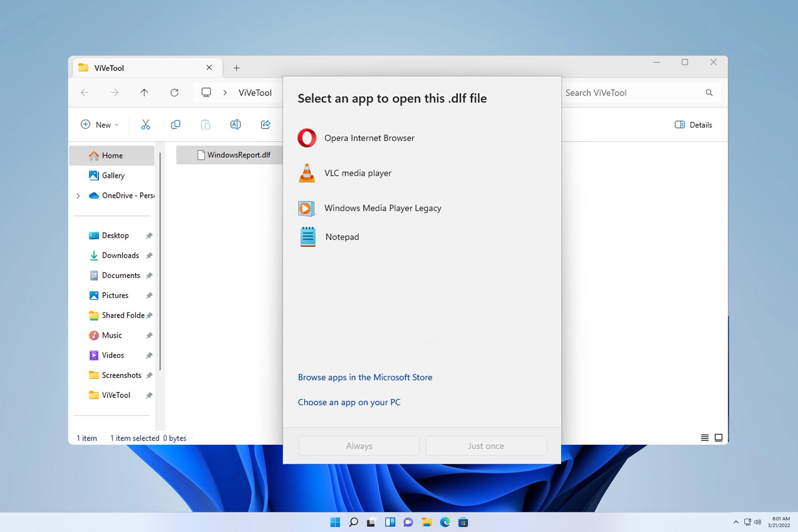Open Task View on taskbar
Image resolution: width=798 pixels, height=532 pixels.
[372, 522]
